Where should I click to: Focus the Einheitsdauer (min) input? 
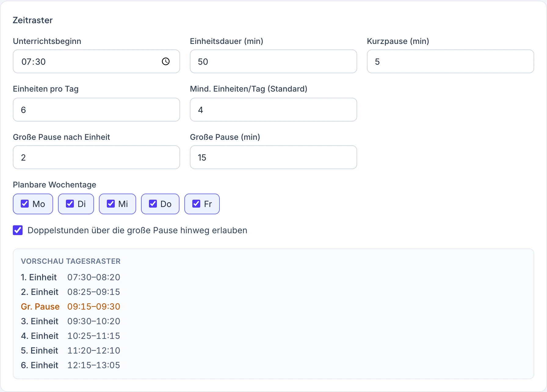[273, 61]
